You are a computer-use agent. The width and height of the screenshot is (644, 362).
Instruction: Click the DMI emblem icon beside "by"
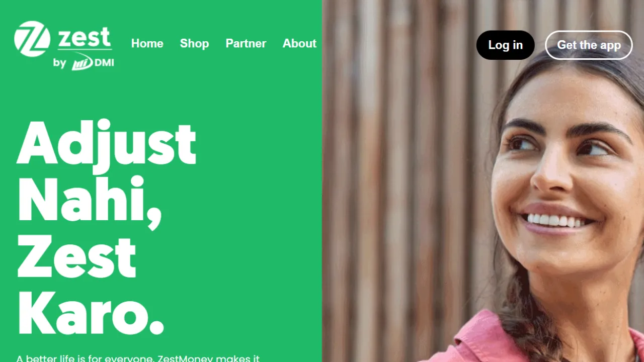tap(82, 63)
